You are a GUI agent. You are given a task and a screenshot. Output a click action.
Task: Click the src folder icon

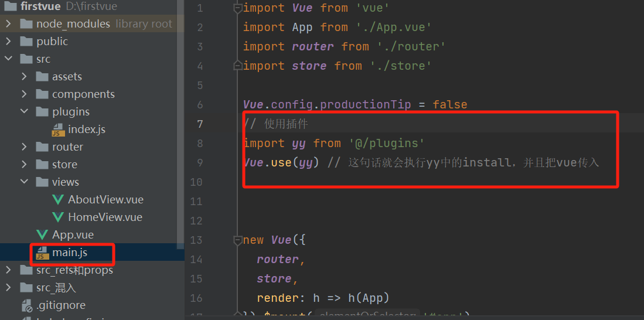point(26,59)
